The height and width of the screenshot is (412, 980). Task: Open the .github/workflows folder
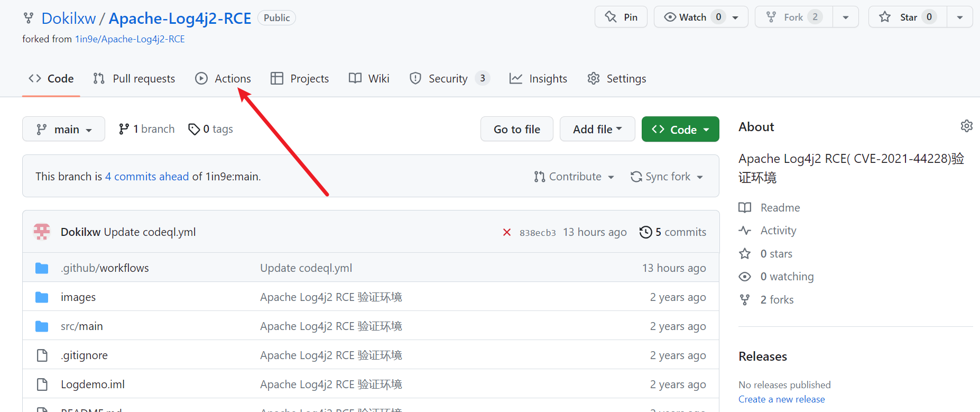[105, 268]
